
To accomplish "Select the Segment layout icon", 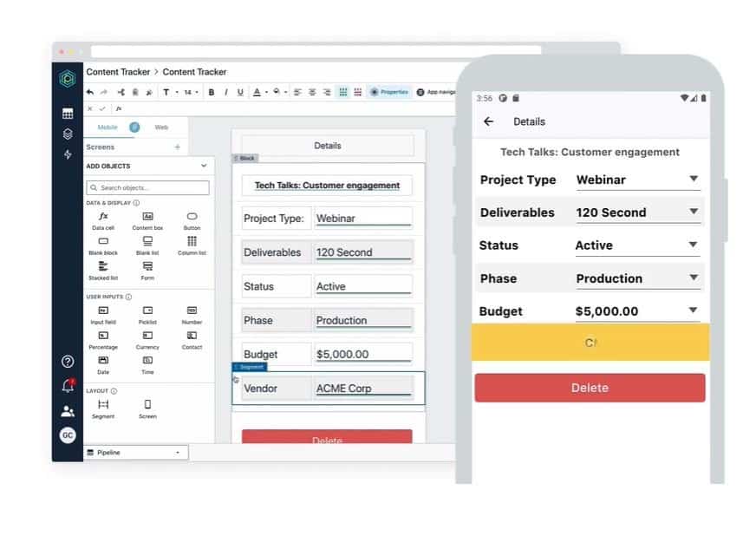I will pyautogui.click(x=103, y=404).
